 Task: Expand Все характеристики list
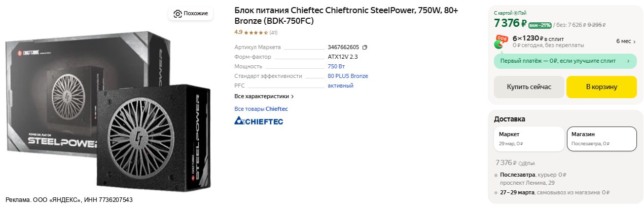tap(264, 96)
